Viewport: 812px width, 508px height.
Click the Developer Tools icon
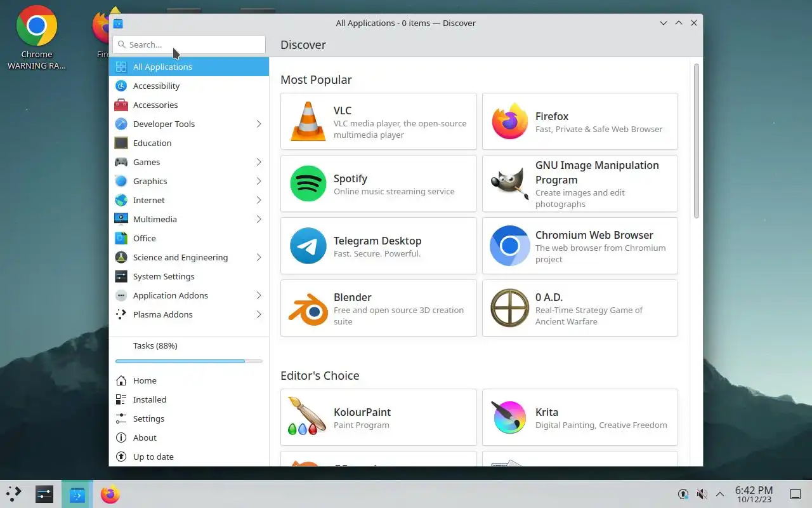tap(121, 124)
